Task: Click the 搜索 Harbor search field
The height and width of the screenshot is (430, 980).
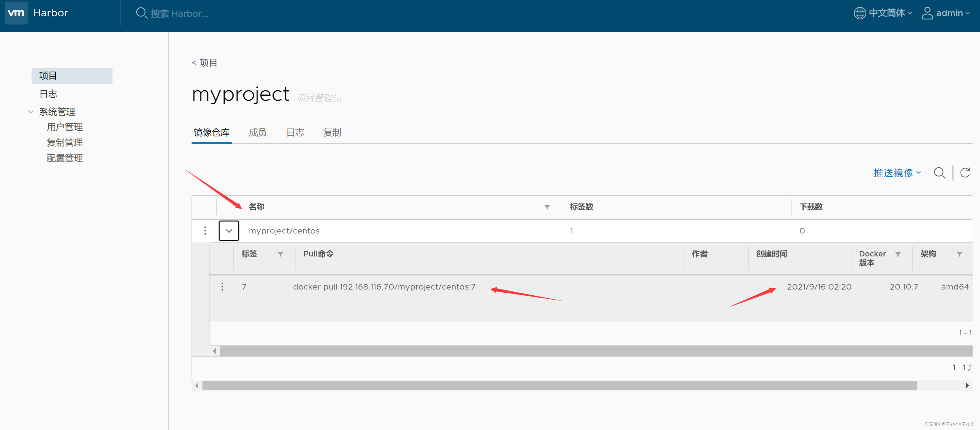Action: (179, 14)
